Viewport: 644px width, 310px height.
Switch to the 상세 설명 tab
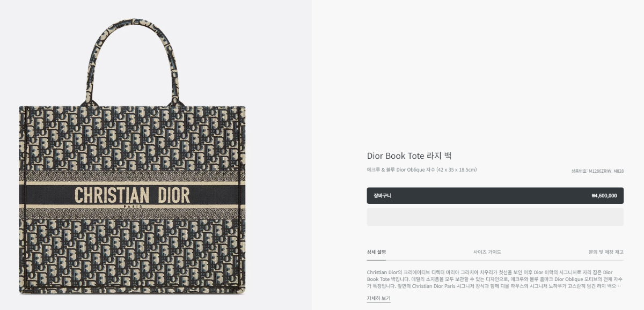[x=376, y=252]
